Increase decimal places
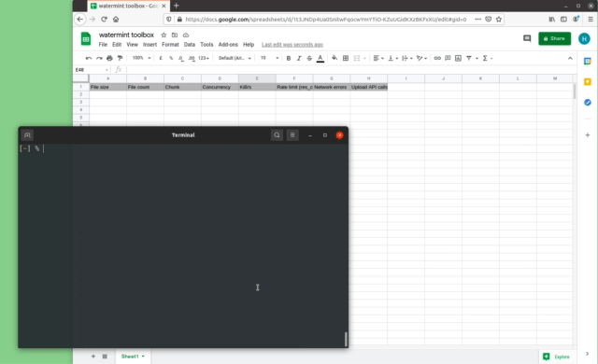The width and height of the screenshot is (598, 364). (x=192, y=58)
